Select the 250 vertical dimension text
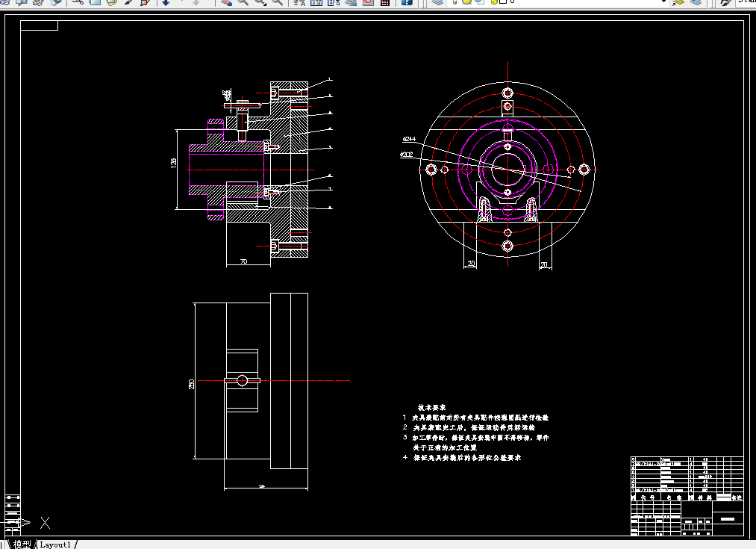Screen dimensions: 756x549 coord(191,385)
